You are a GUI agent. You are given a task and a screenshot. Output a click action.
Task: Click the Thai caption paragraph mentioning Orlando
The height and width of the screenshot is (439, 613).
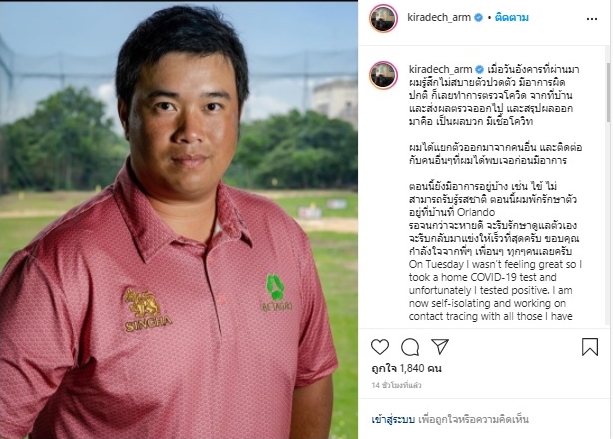click(494, 219)
